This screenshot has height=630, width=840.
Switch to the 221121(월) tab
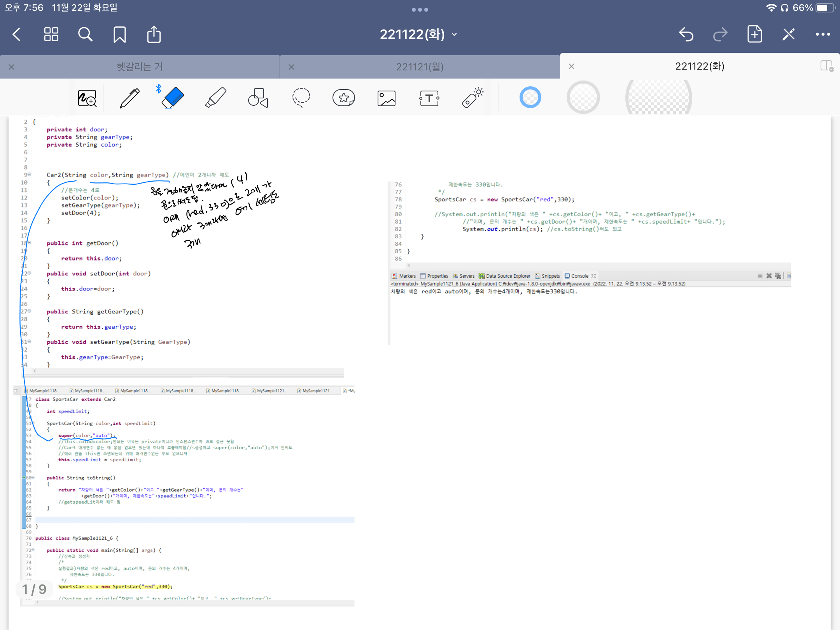point(420,66)
